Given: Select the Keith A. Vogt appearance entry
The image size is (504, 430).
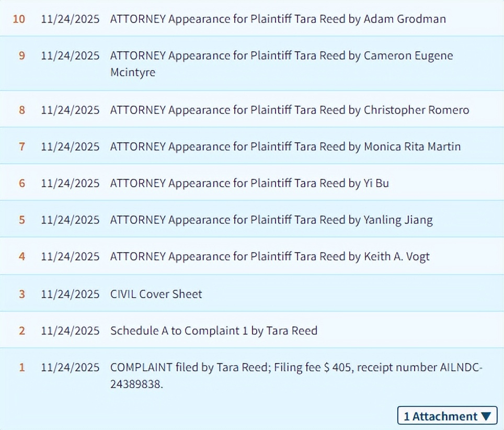Looking at the screenshot, I should [270, 256].
